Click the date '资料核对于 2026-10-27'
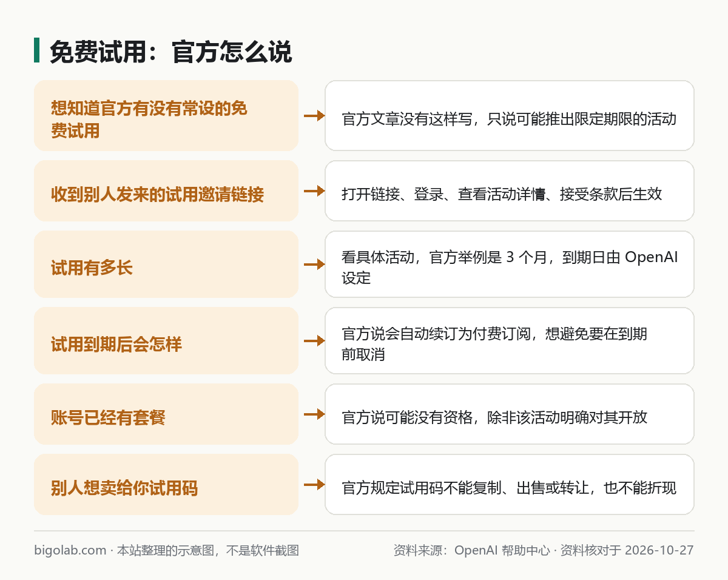Image resolution: width=728 pixels, height=580 pixels. click(x=627, y=550)
